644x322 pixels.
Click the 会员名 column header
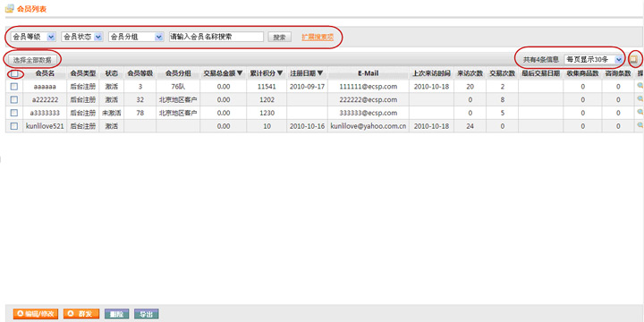(45, 73)
